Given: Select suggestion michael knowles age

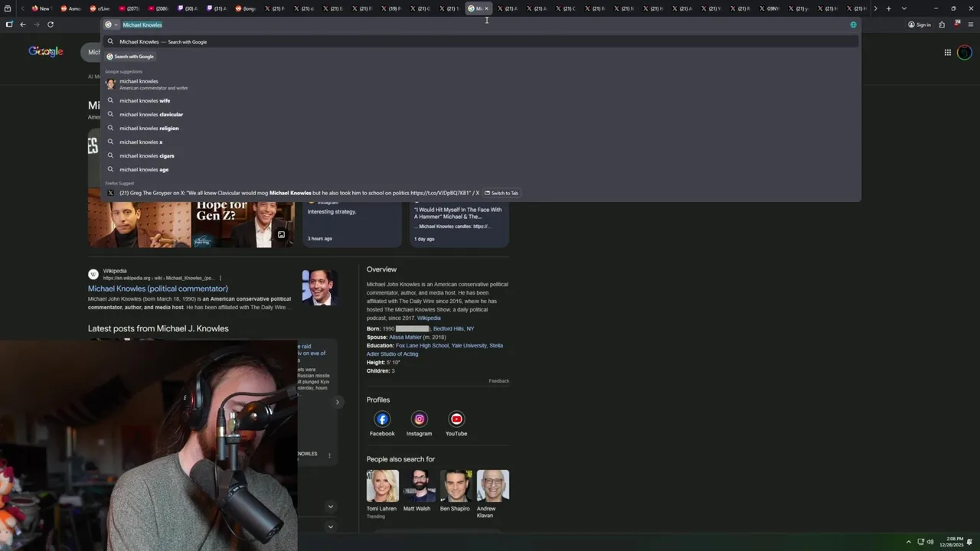Looking at the screenshot, I should point(481,169).
